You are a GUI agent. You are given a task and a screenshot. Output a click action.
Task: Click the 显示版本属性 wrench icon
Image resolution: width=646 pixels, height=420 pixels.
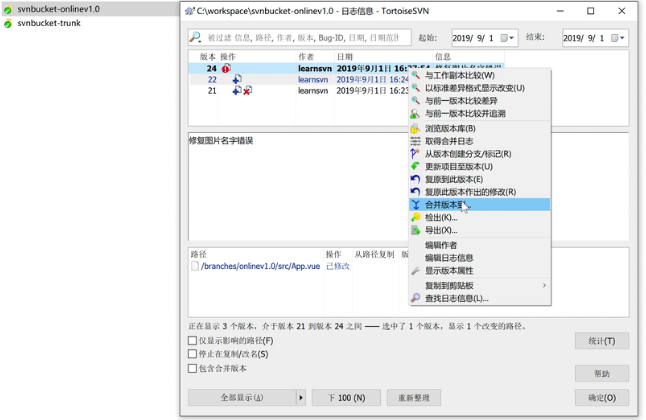point(415,271)
